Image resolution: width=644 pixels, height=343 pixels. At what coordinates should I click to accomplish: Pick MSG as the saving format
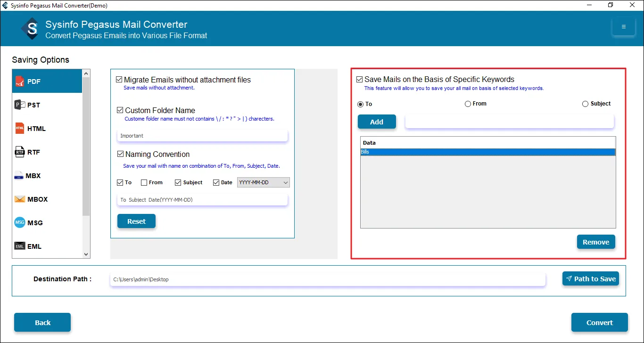coord(48,223)
